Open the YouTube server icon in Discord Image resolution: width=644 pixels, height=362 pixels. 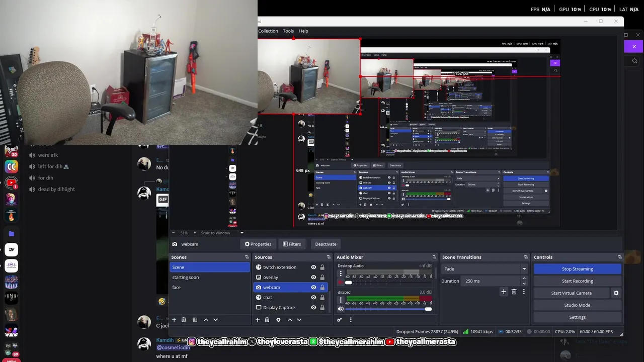coord(11,183)
